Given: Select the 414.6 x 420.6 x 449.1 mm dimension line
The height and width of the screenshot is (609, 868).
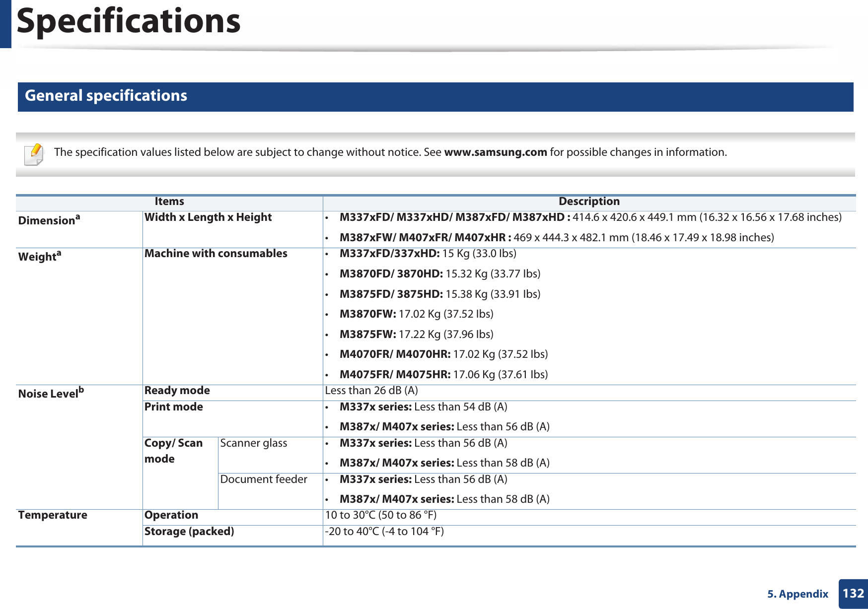Looking at the screenshot, I should pos(590,217).
